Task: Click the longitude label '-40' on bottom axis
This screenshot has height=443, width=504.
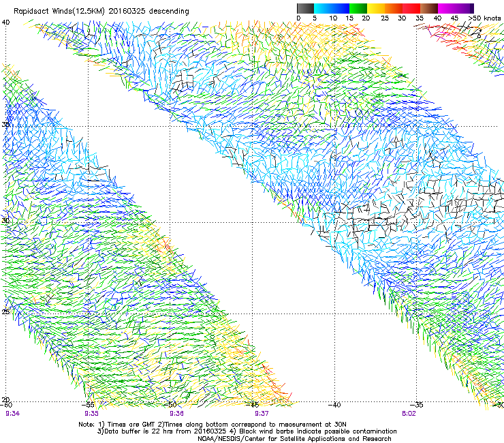Action: click(x=335, y=405)
